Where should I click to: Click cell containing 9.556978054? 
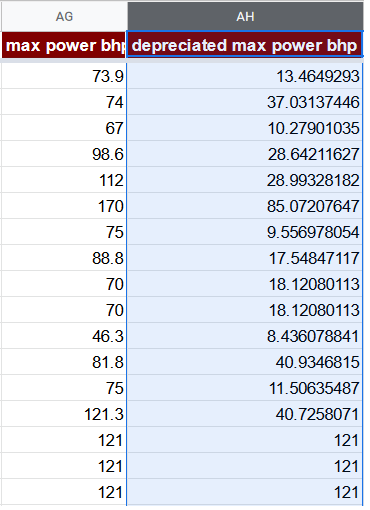click(245, 232)
